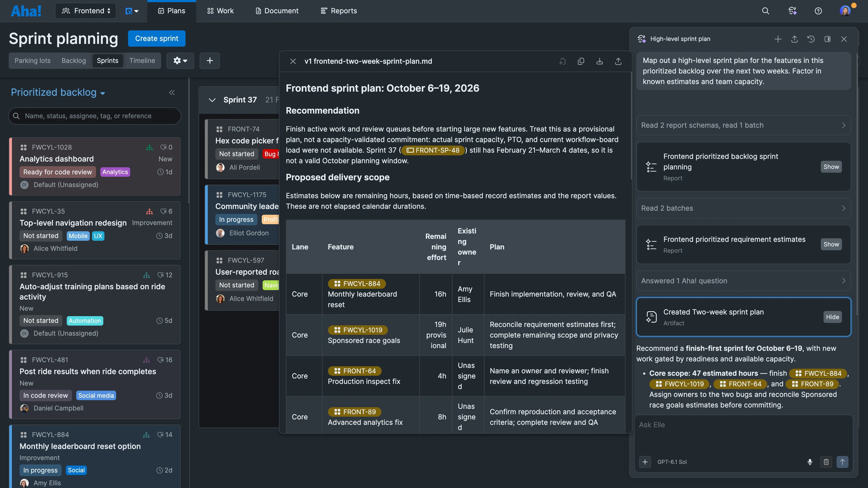Open the help question mark icon
Screen dimensions: 868x488
(818, 11)
